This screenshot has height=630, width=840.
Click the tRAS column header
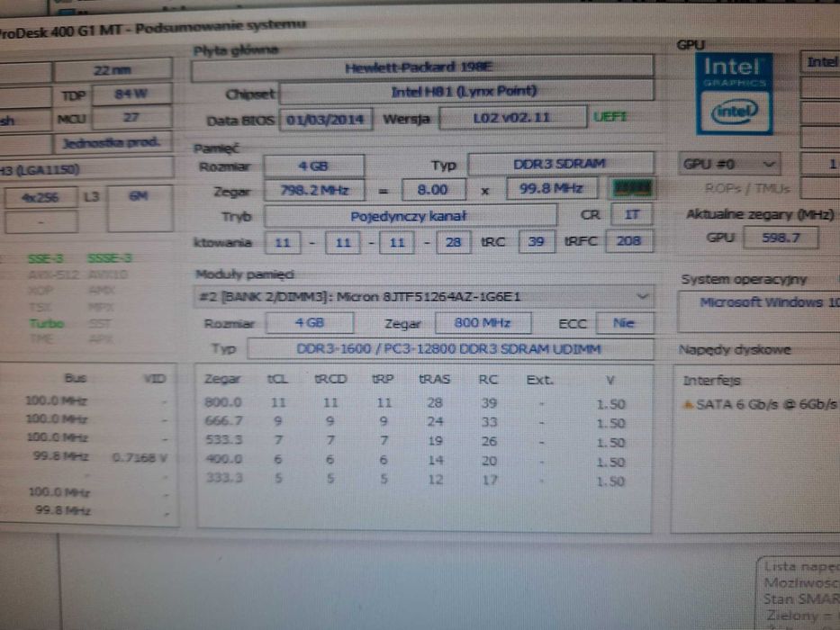(435, 379)
